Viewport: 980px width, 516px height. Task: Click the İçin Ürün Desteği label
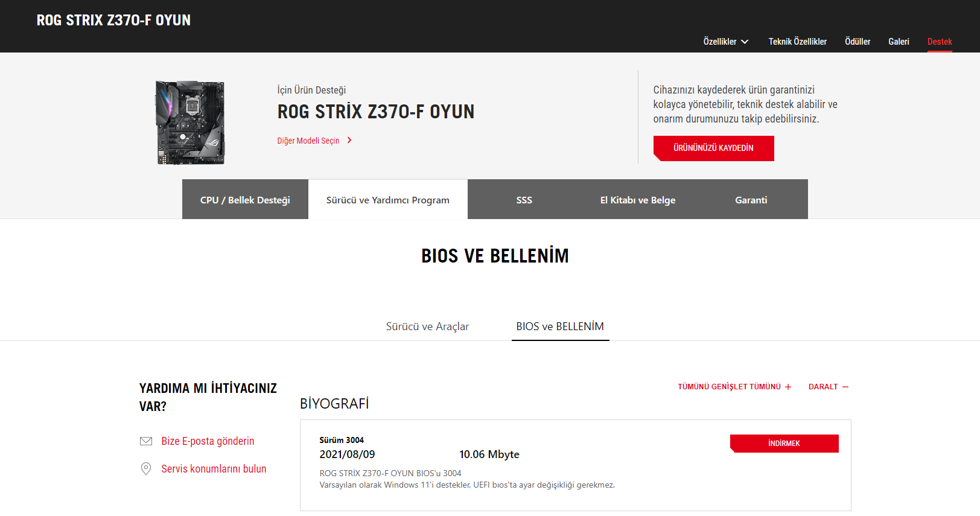[311, 90]
